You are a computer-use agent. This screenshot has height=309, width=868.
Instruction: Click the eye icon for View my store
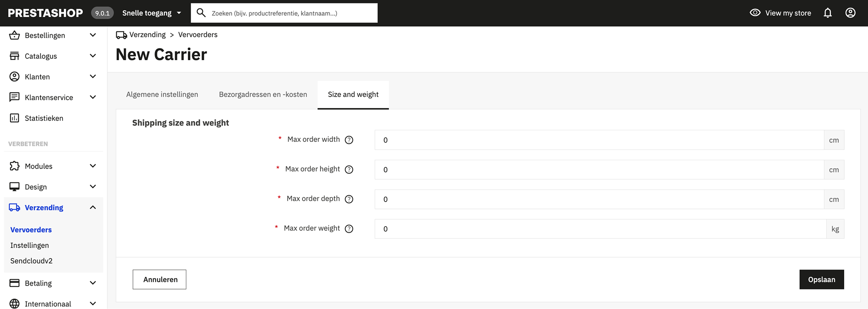click(x=755, y=13)
